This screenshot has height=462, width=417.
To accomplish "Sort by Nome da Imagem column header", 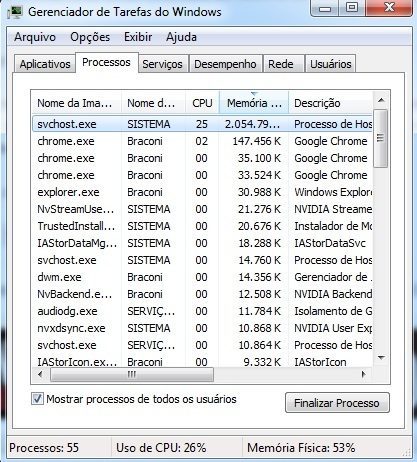I will [x=77, y=103].
